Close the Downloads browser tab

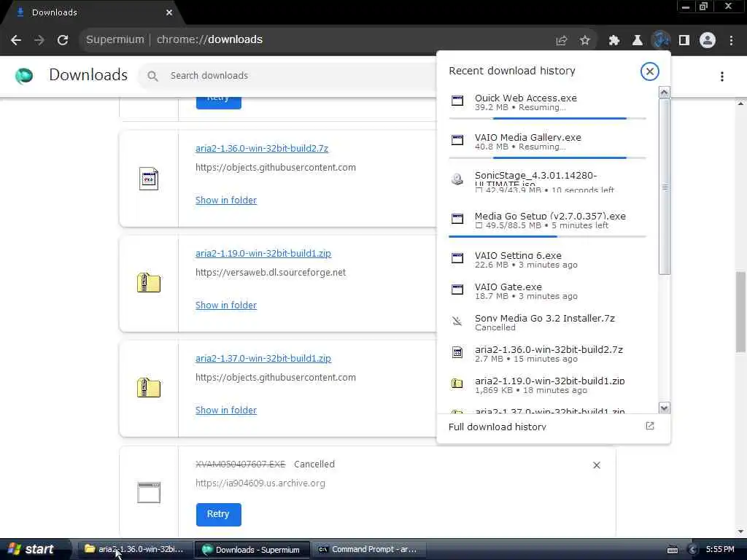coord(169,13)
